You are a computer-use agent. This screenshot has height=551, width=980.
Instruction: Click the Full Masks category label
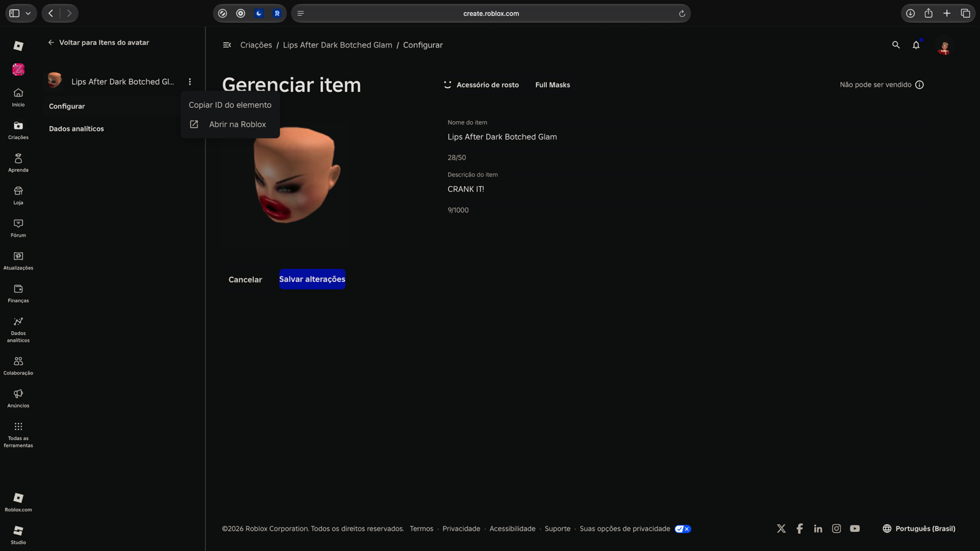tap(553, 85)
